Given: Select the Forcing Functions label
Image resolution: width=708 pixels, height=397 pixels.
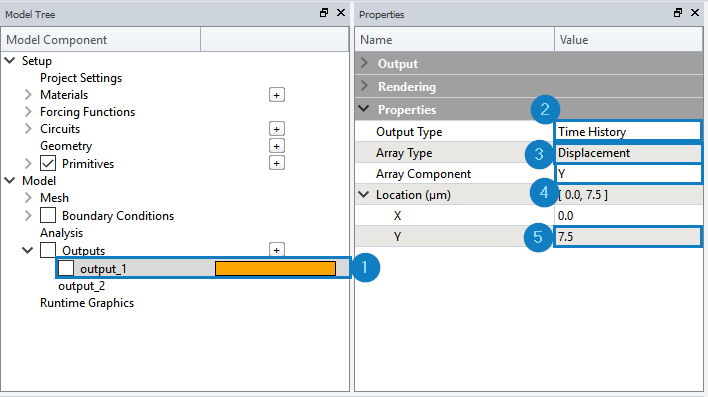Looking at the screenshot, I should pyautogui.click(x=88, y=112).
